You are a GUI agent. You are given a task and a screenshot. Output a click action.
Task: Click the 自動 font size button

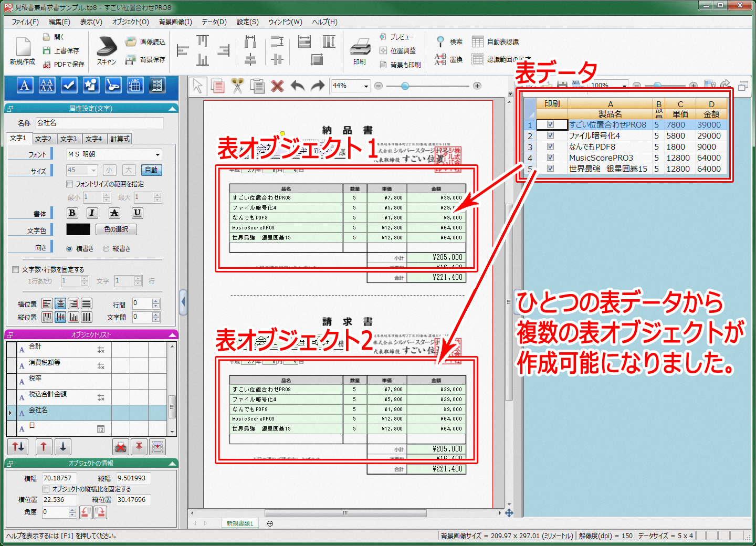151,170
